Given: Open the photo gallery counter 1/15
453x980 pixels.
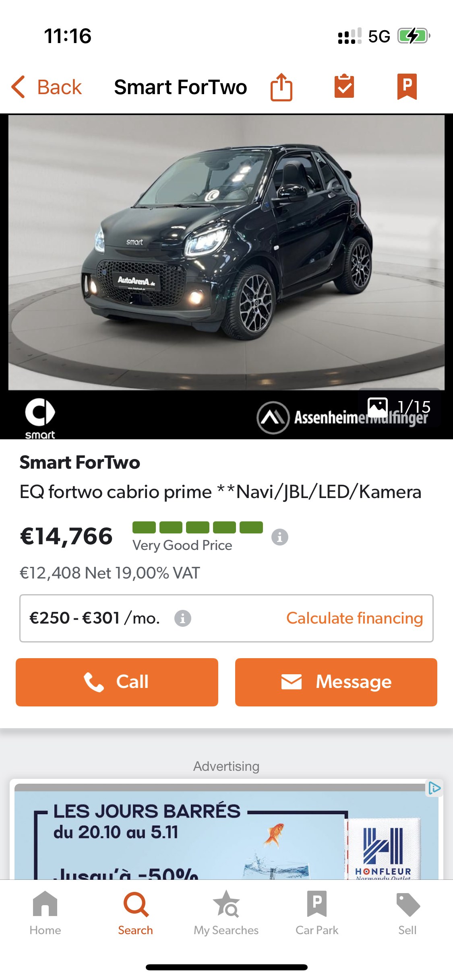Looking at the screenshot, I should tap(399, 407).
